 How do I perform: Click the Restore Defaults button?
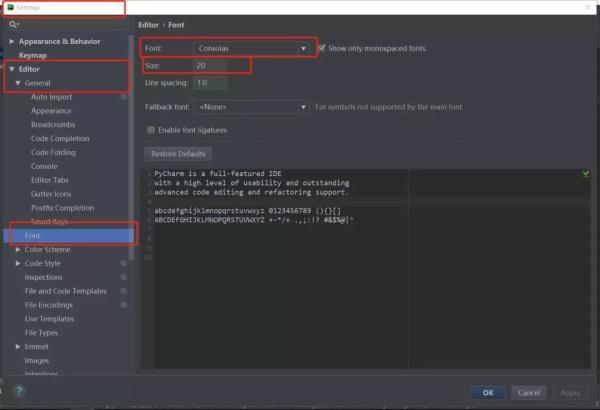click(x=178, y=154)
